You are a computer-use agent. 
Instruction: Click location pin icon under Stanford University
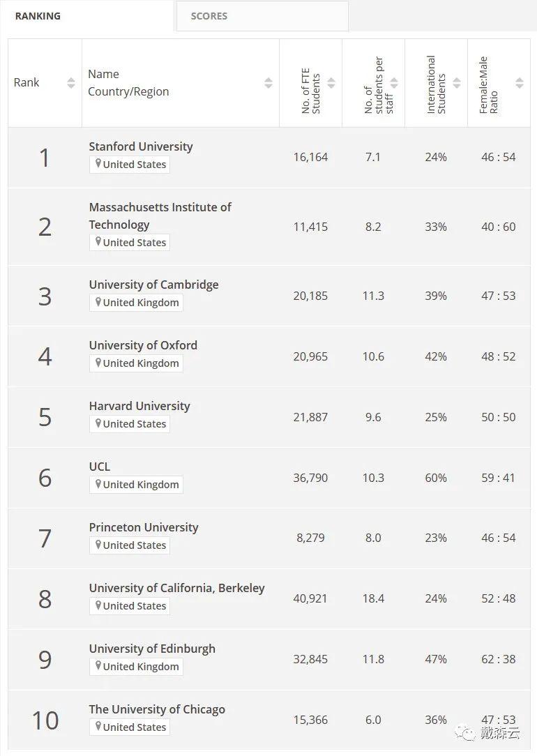98,164
